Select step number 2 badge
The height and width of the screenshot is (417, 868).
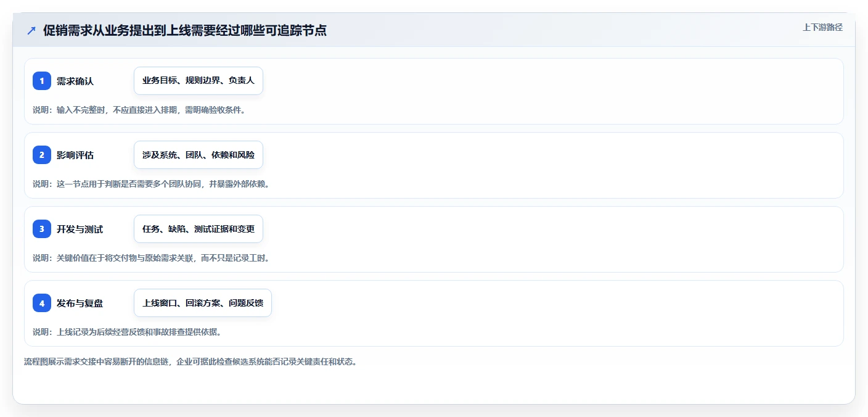click(42, 155)
